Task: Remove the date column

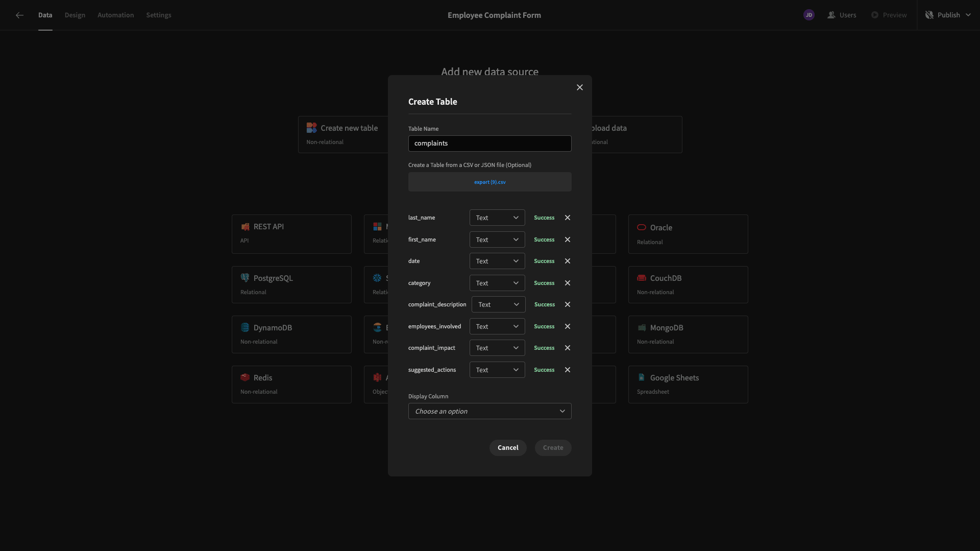Action: pyautogui.click(x=568, y=261)
